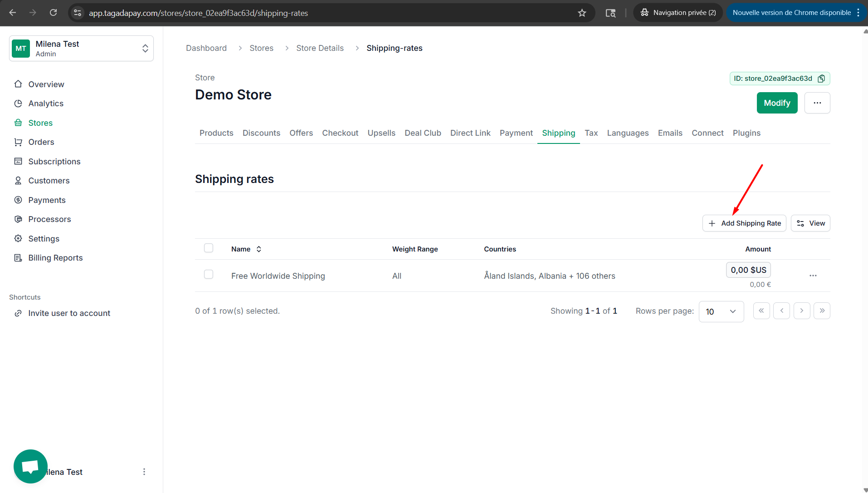Open the Deal Club tab

423,133
